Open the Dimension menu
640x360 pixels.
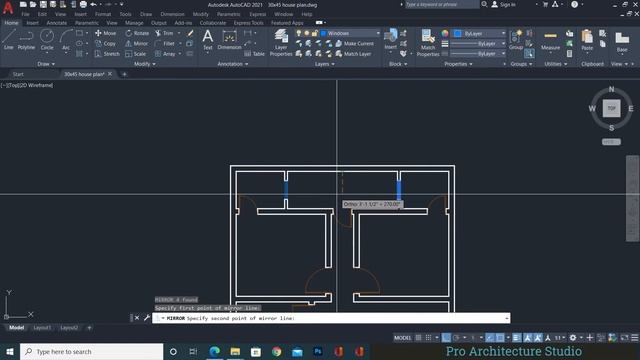click(x=172, y=14)
